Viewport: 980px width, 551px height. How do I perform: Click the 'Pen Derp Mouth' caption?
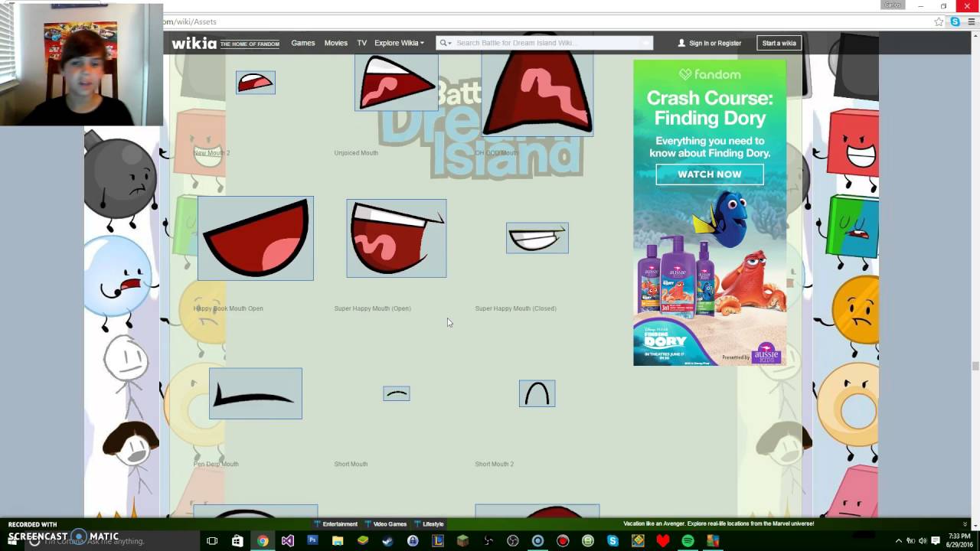(x=216, y=465)
